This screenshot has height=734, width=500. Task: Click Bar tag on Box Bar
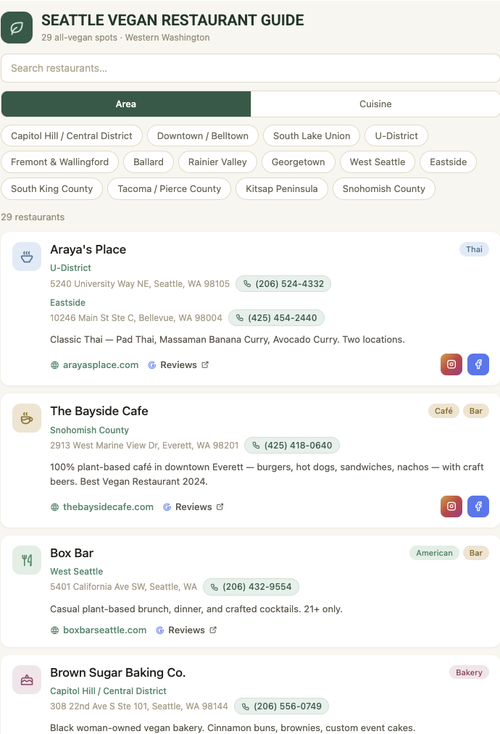pos(476,553)
